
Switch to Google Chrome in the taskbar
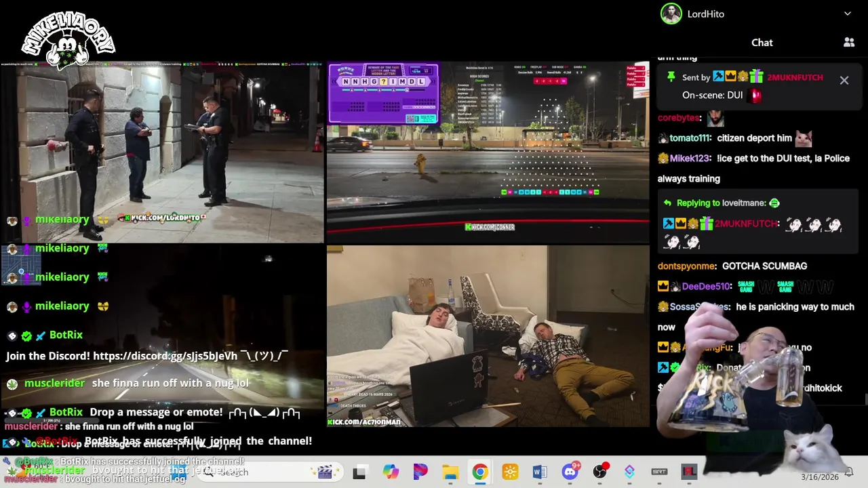click(480, 472)
